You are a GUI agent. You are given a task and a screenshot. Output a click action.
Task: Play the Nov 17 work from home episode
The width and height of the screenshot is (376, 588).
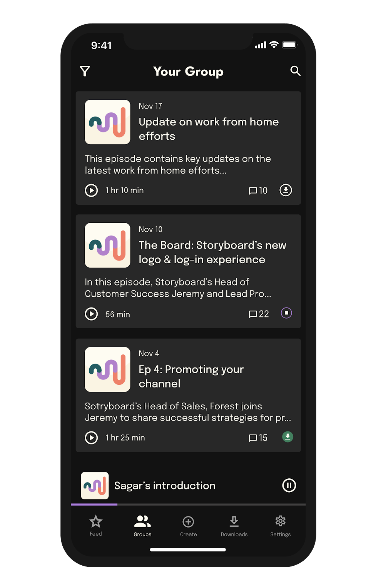click(91, 190)
